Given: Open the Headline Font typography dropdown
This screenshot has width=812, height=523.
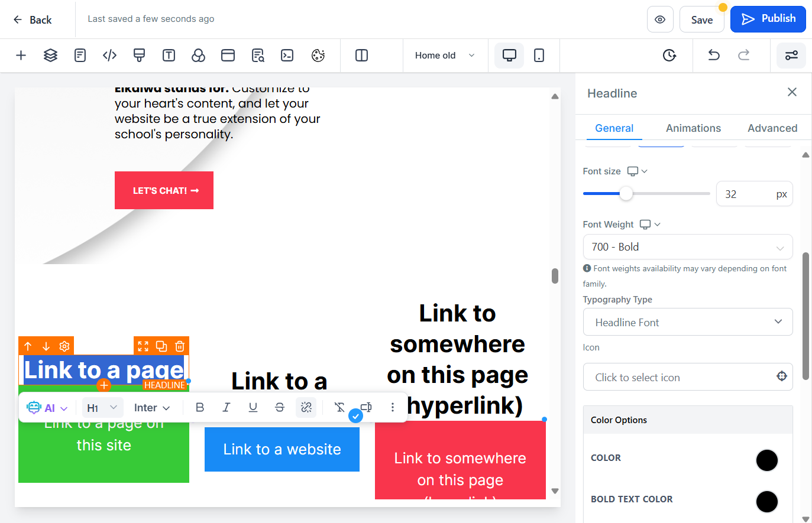Looking at the screenshot, I should [688, 322].
